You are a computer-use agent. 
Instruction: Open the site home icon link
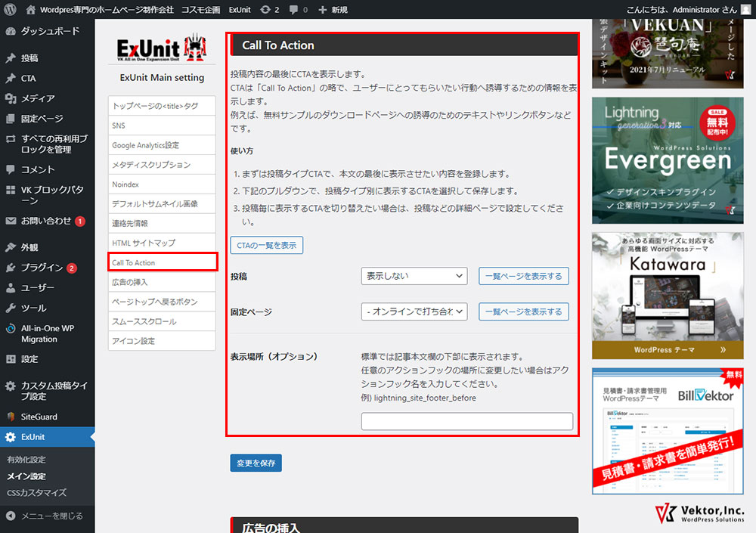[30, 9]
